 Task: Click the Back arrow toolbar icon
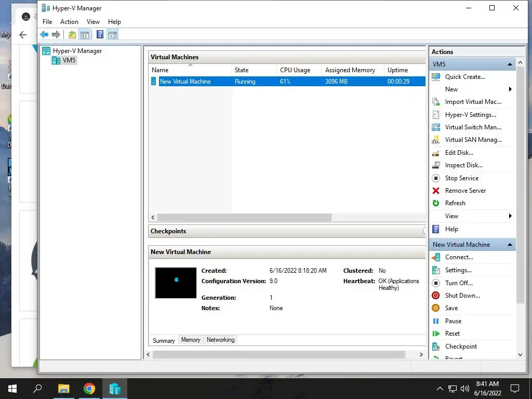tap(44, 34)
